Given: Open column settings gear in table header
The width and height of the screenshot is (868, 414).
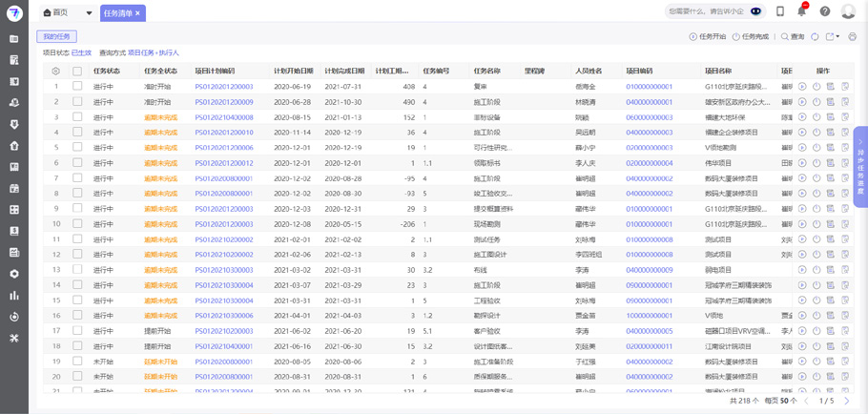Looking at the screenshot, I should [55, 72].
